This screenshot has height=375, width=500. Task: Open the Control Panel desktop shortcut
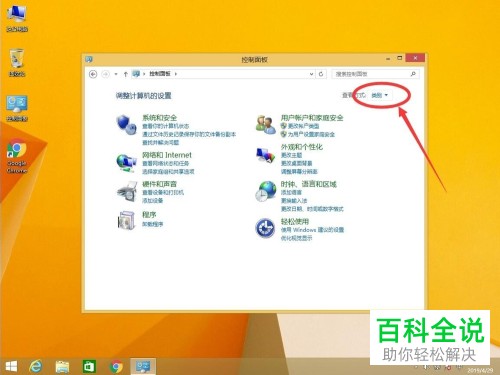(x=17, y=108)
